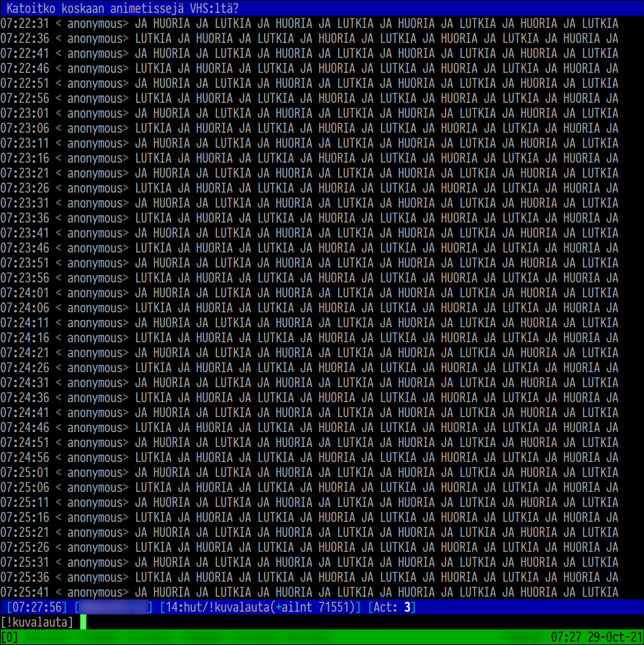
Task: Click the tmux clock 07:27 29-Oct-21
Action: 594,638
